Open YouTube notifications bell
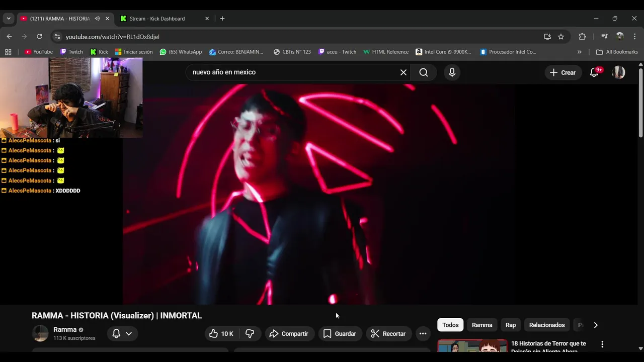 pos(594,72)
